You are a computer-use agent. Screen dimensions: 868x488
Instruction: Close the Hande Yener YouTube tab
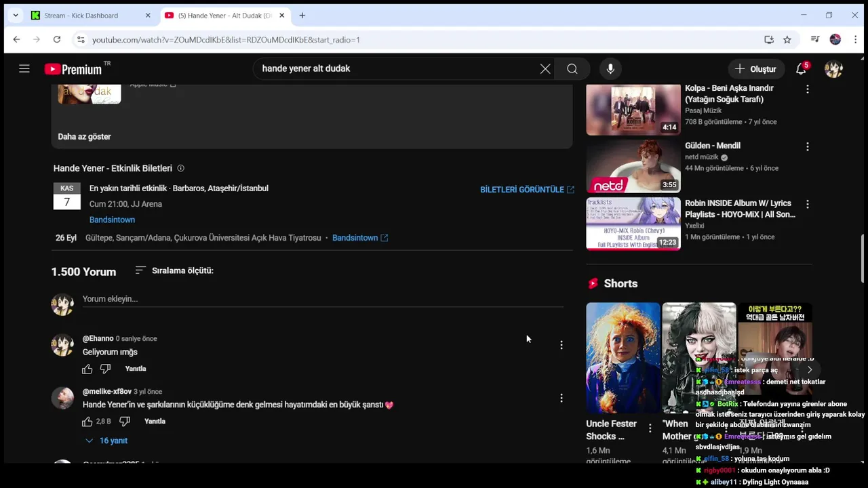pos(281,15)
